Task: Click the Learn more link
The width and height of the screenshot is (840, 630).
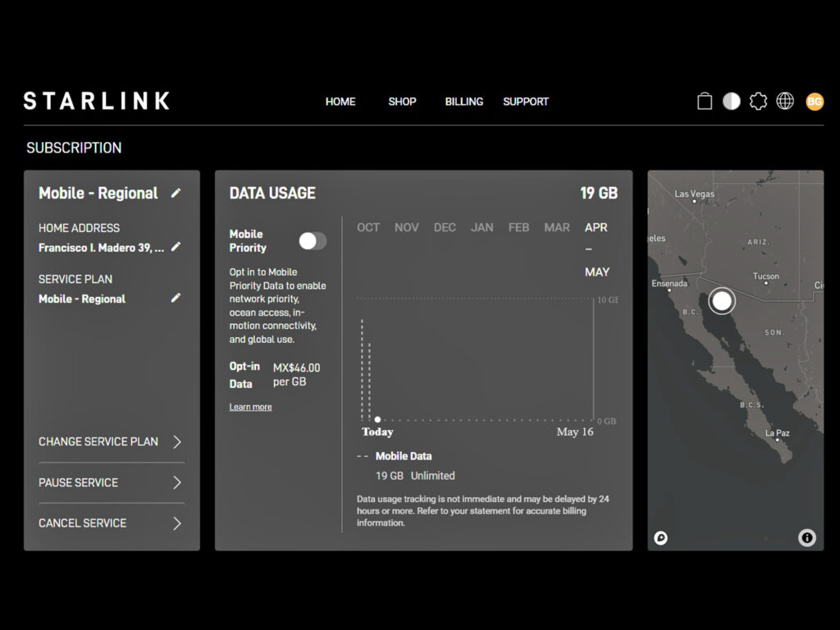Action: [250, 406]
